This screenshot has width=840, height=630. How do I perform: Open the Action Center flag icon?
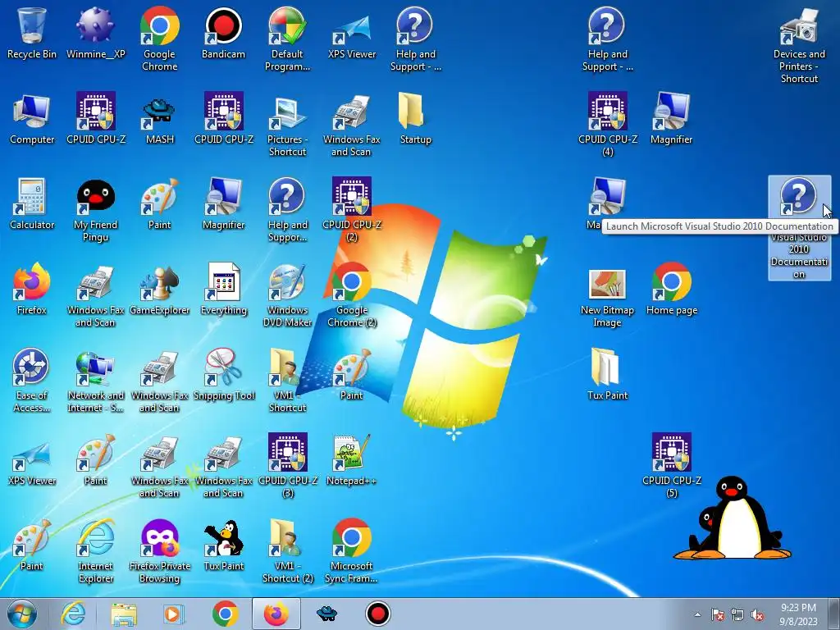717,614
